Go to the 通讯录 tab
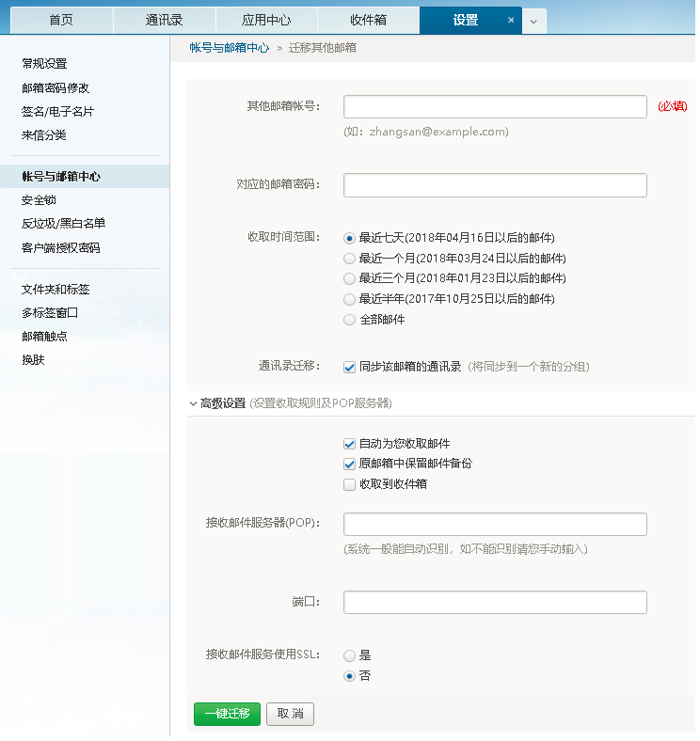This screenshot has height=741, width=700. click(164, 20)
